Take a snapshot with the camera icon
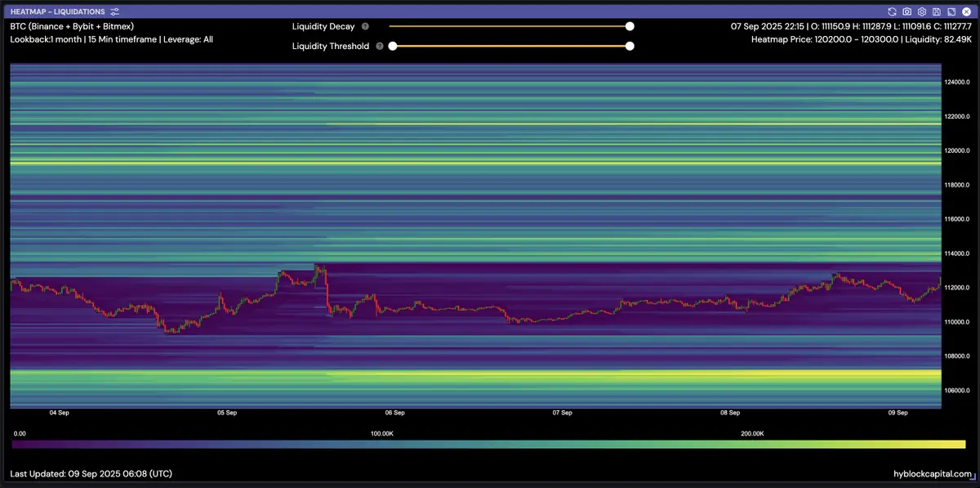This screenshot has width=980, height=488. (907, 12)
